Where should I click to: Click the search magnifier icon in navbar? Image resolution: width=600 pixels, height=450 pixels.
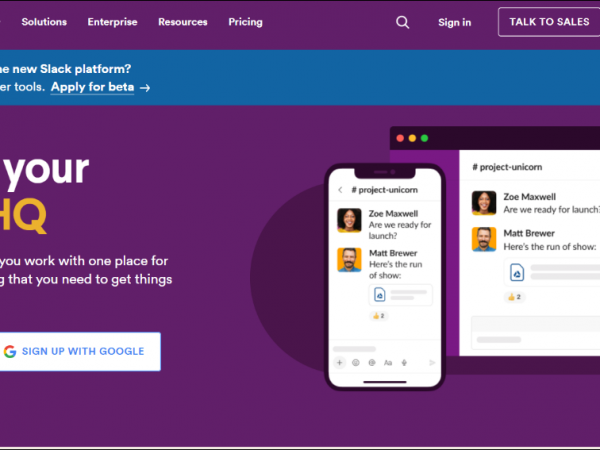[402, 22]
